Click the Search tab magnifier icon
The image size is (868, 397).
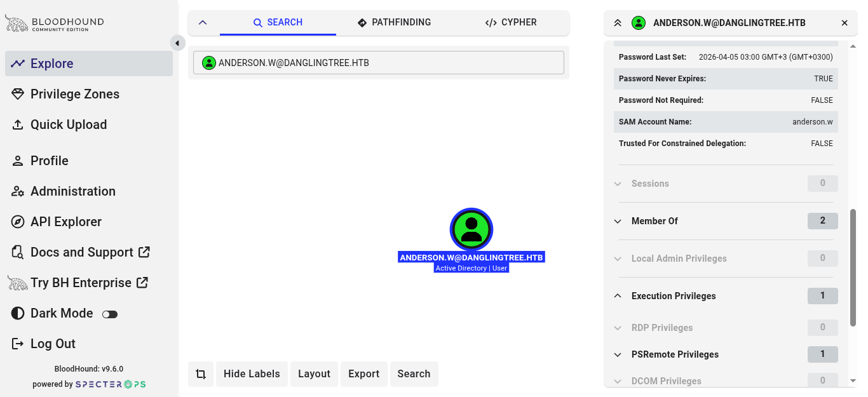click(258, 23)
